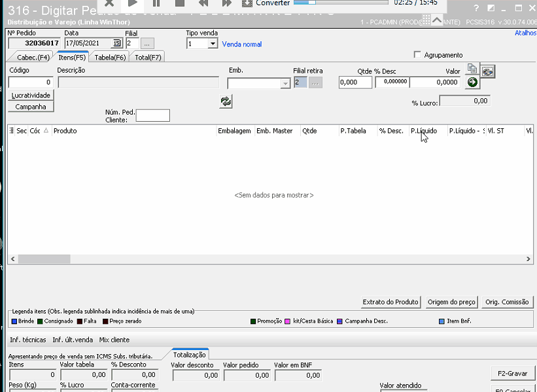
Task: Click the Embalagem column header
Action: (x=235, y=130)
